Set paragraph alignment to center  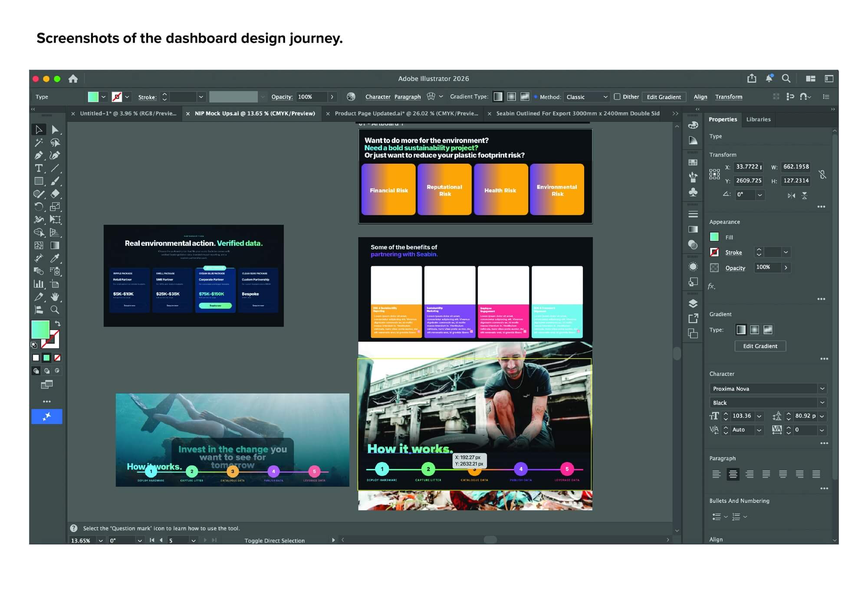pyautogui.click(x=733, y=474)
